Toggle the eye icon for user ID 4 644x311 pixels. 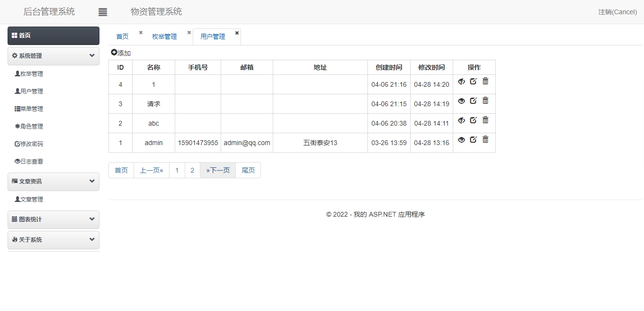461,81
